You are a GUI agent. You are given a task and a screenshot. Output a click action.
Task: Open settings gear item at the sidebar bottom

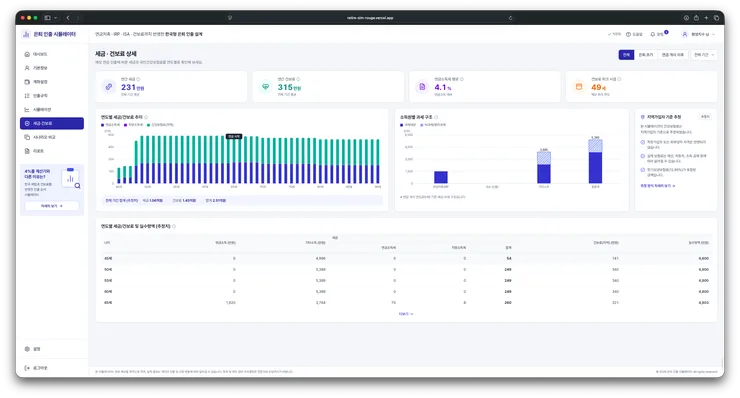(x=51, y=349)
